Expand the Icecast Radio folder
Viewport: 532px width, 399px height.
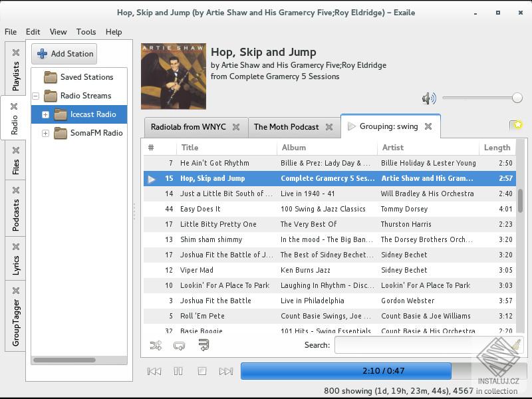pos(45,114)
